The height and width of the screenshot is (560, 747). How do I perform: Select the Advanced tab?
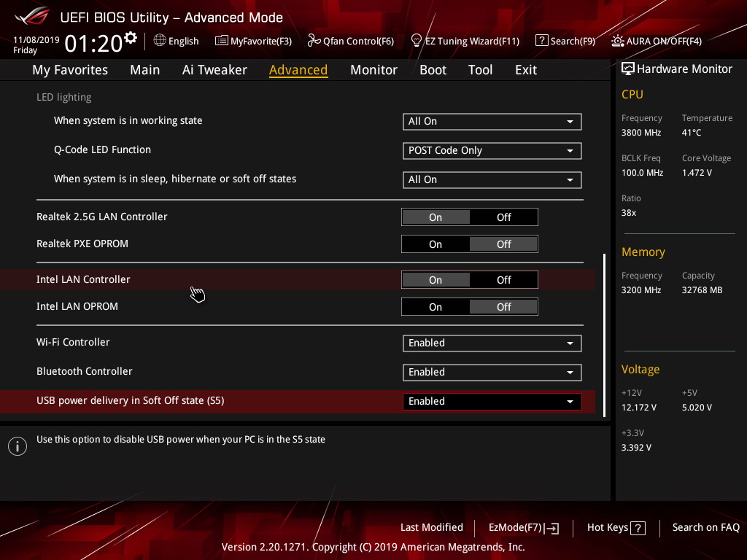[298, 70]
